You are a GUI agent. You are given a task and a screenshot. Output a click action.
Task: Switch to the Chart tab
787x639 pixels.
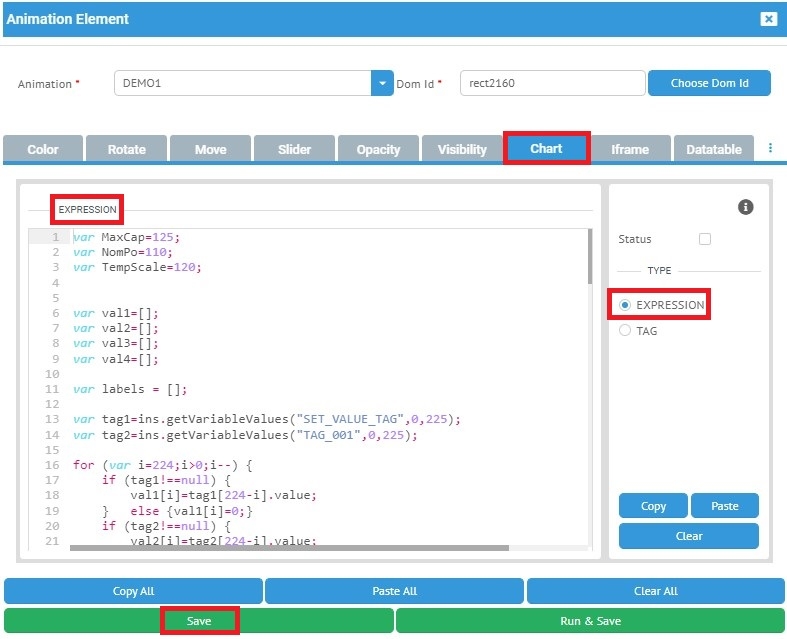546,148
